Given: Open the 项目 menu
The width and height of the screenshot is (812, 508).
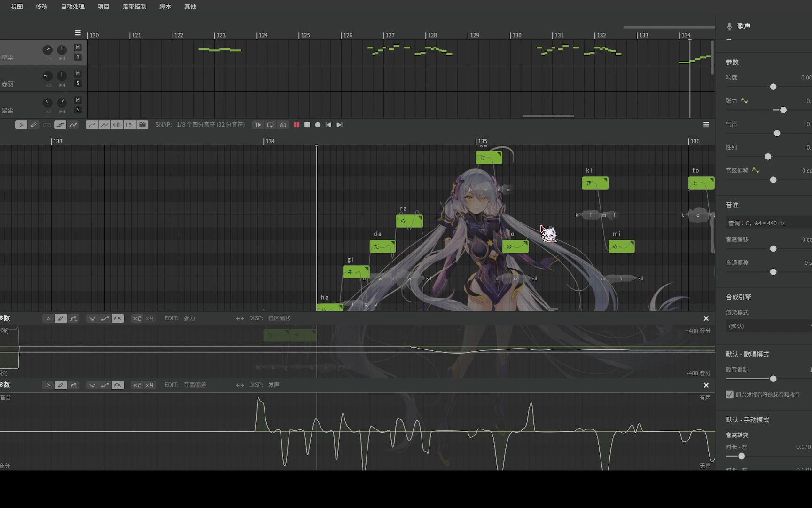Looking at the screenshot, I should [x=103, y=7].
